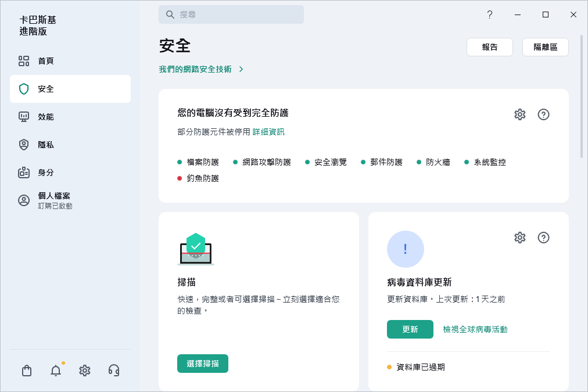Open settings with the gear icon
The width and height of the screenshot is (588, 392).
(84, 370)
